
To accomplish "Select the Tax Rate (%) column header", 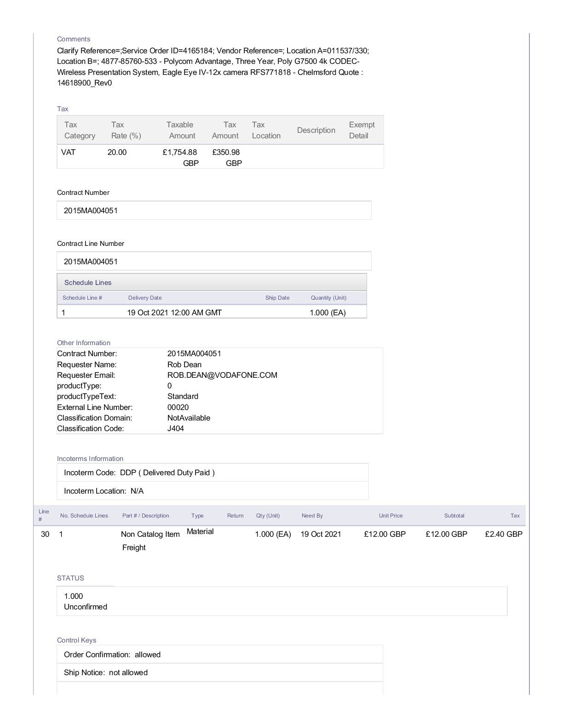I will (x=126, y=130).
